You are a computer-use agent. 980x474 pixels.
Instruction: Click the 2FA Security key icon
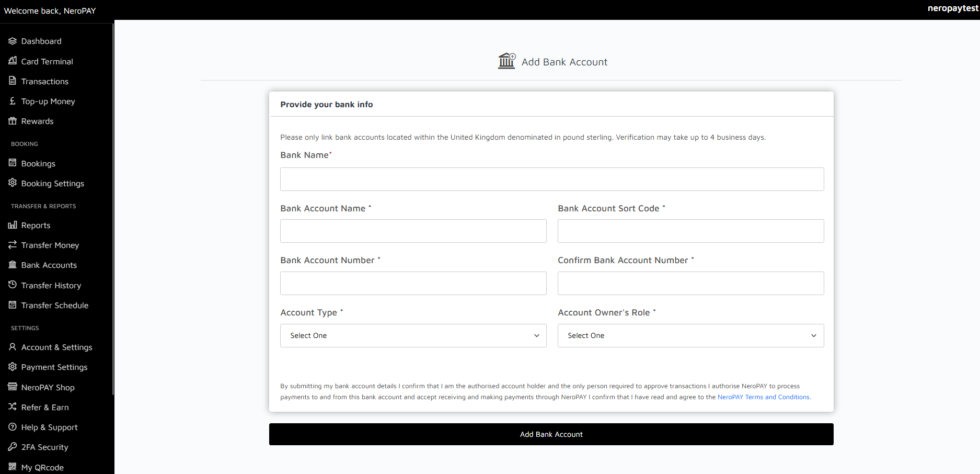point(13,447)
